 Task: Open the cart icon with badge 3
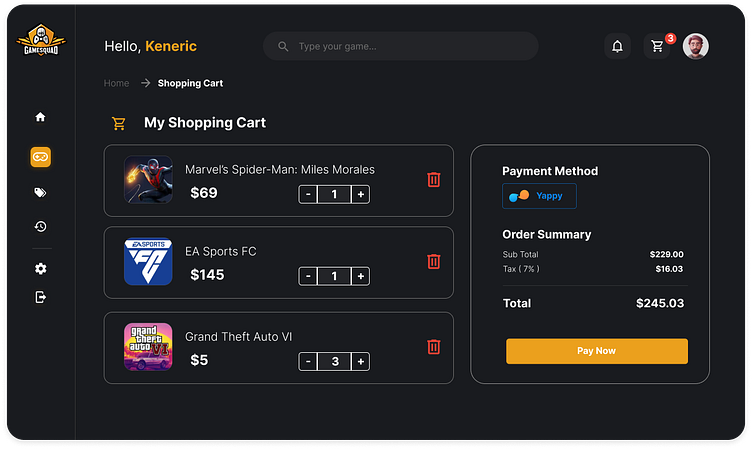click(x=657, y=46)
